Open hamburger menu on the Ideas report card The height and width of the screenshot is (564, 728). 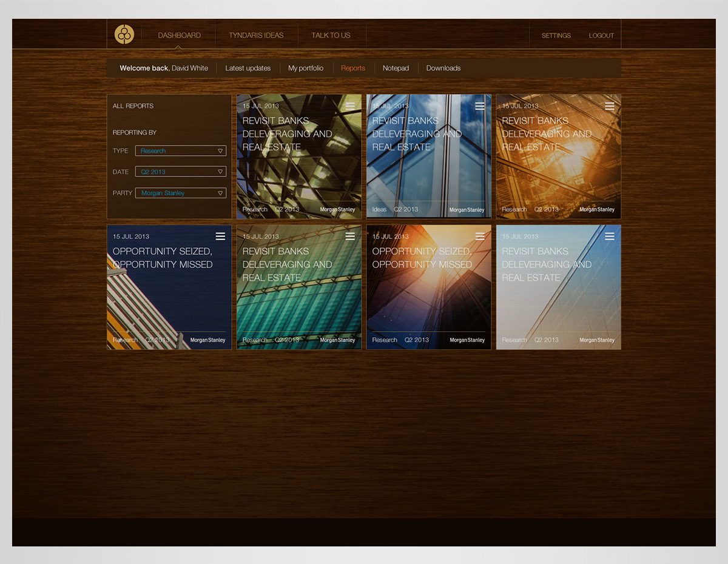[x=480, y=106]
